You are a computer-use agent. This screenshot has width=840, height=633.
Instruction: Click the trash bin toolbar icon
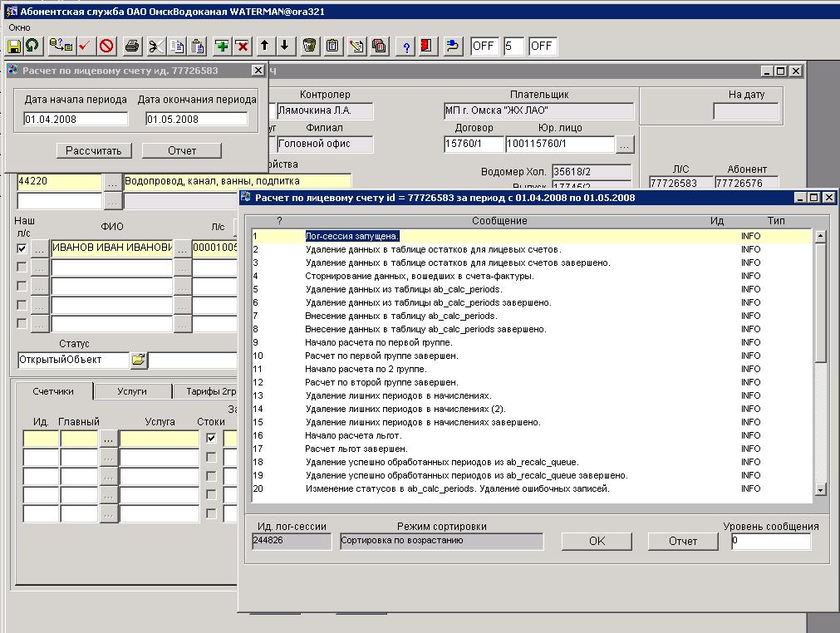click(309, 46)
